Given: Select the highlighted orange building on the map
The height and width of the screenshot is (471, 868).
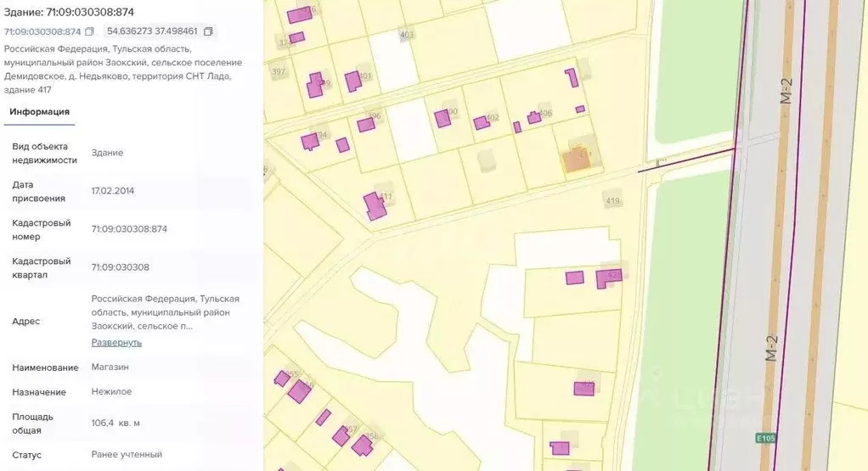Looking at the screenshot, I should point(577,160).
